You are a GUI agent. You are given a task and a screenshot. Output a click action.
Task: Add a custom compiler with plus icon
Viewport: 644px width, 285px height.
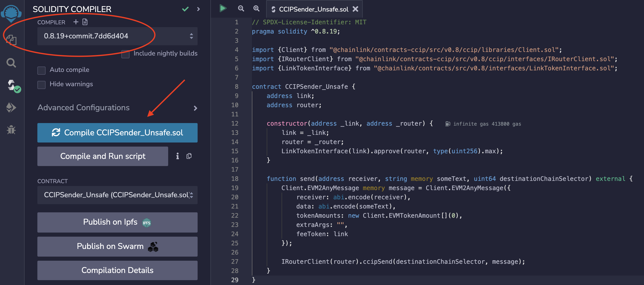pyautogui.click(x=76, y=22)
